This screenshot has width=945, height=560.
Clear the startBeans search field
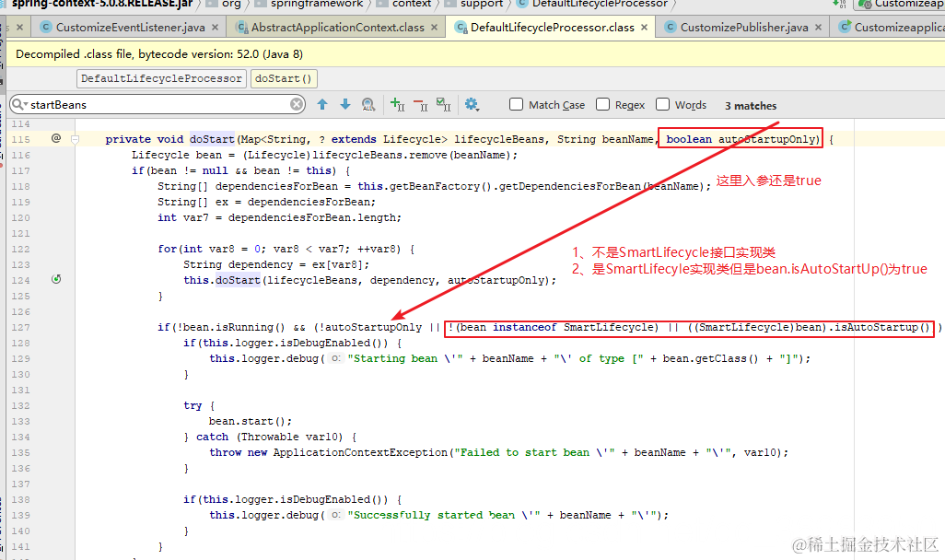point(297,104)
